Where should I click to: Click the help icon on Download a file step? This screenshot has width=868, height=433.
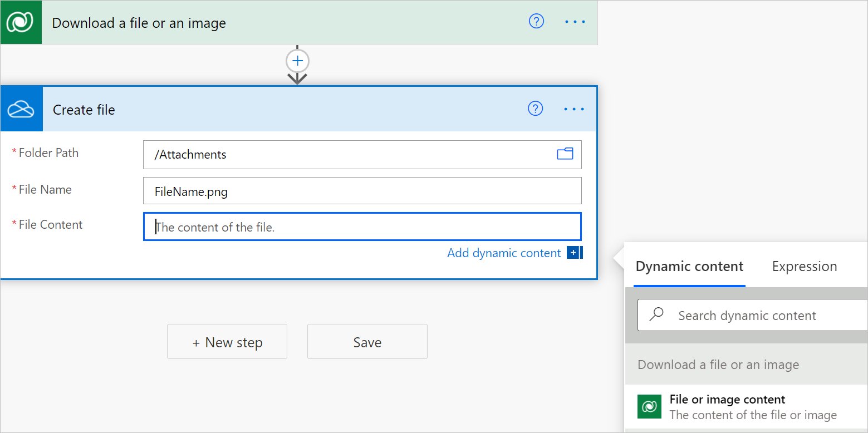point(536,21)
